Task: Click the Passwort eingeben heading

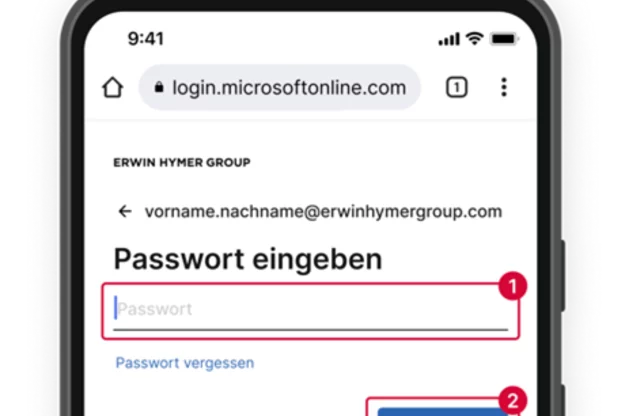Action: (x=248, y=259)
